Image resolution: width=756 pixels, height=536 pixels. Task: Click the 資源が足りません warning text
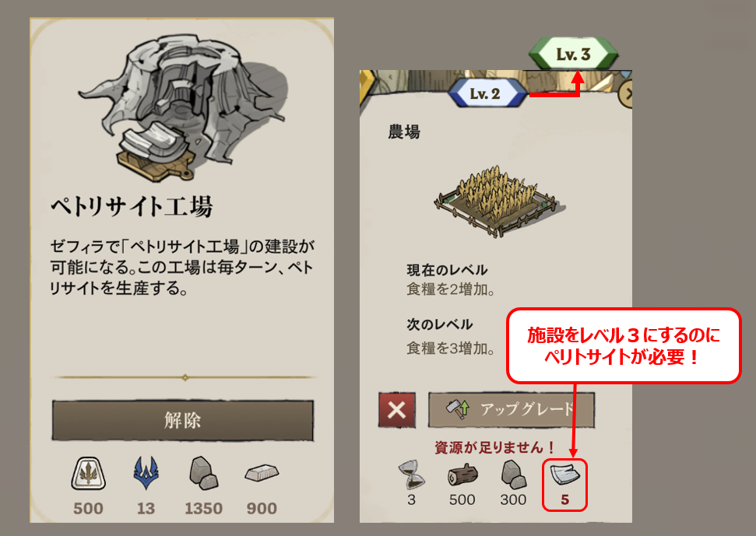pyautogui.click(x=494, y=447)
